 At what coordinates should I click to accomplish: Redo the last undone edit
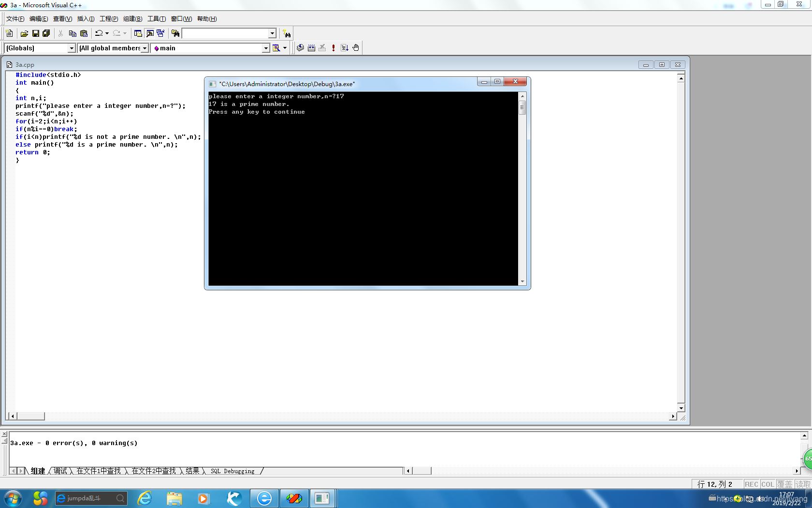[116, 33]
